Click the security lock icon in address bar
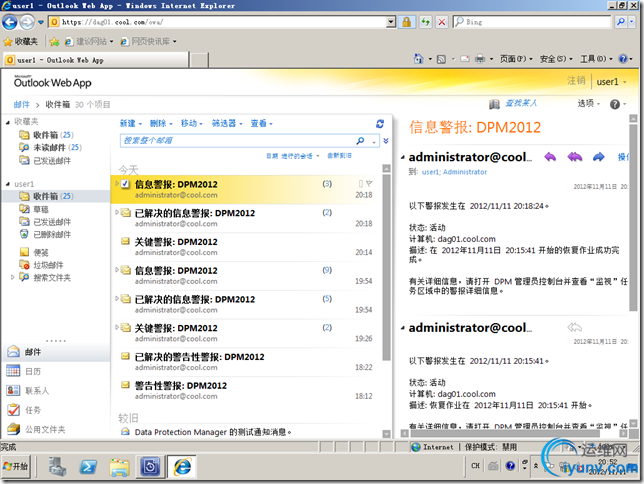The width and height of the screenshot is (644, 484). tap(406, 22)
